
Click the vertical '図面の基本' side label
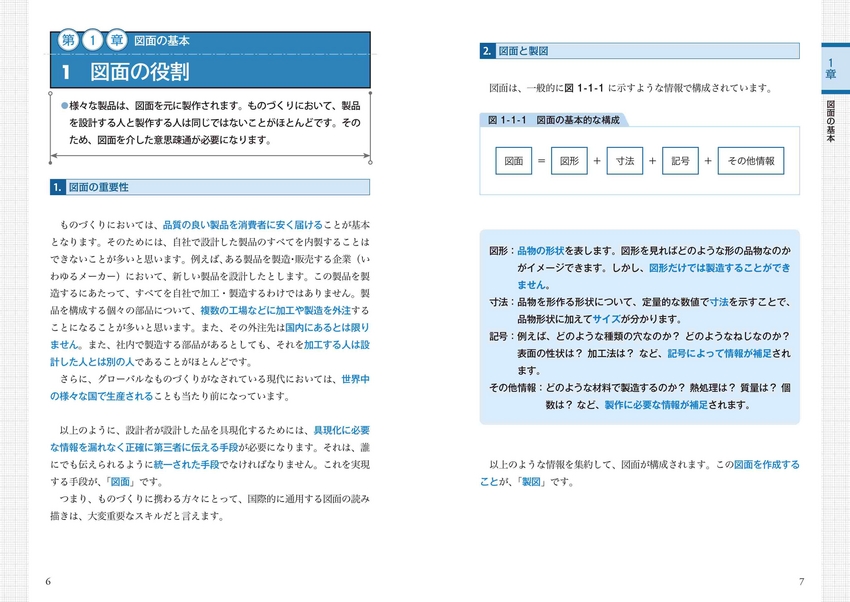(830, 121)
